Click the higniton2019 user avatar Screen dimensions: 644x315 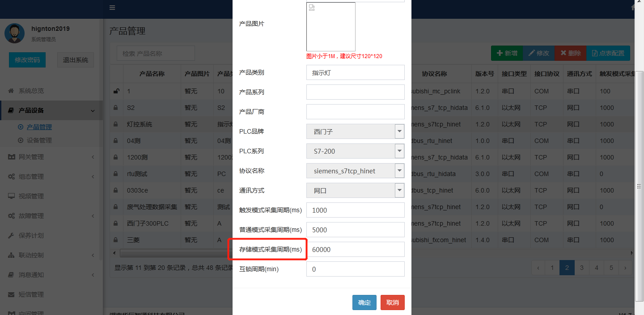coord(15,33)
